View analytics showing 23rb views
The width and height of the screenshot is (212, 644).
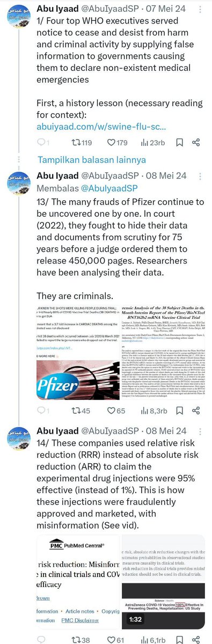[153, 143]
